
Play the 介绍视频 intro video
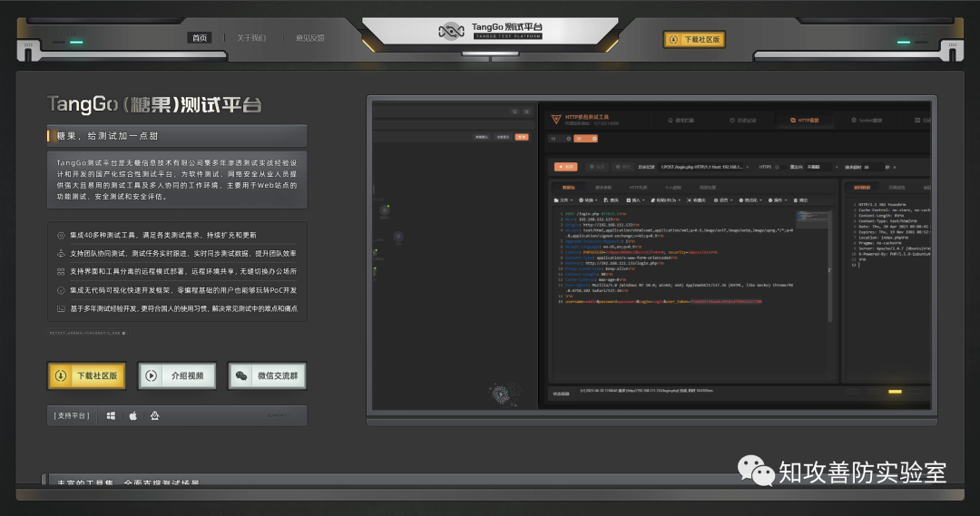tap(178, 376)
